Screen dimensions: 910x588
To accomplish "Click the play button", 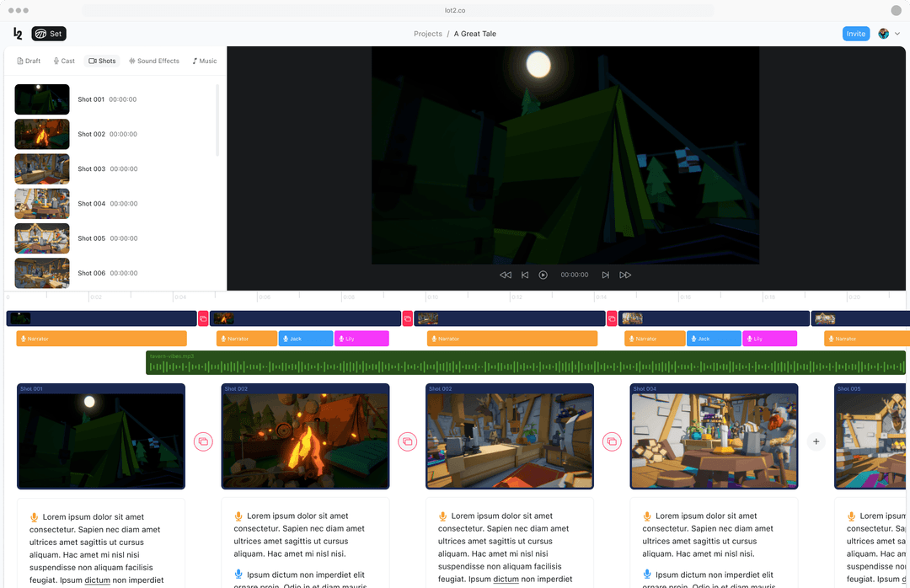I will tap(543, 275).
